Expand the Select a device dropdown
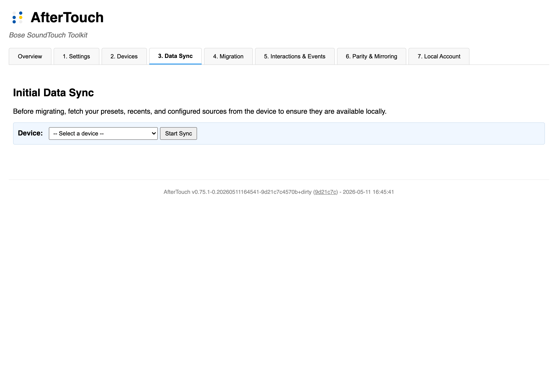 (x=103, y=133)
